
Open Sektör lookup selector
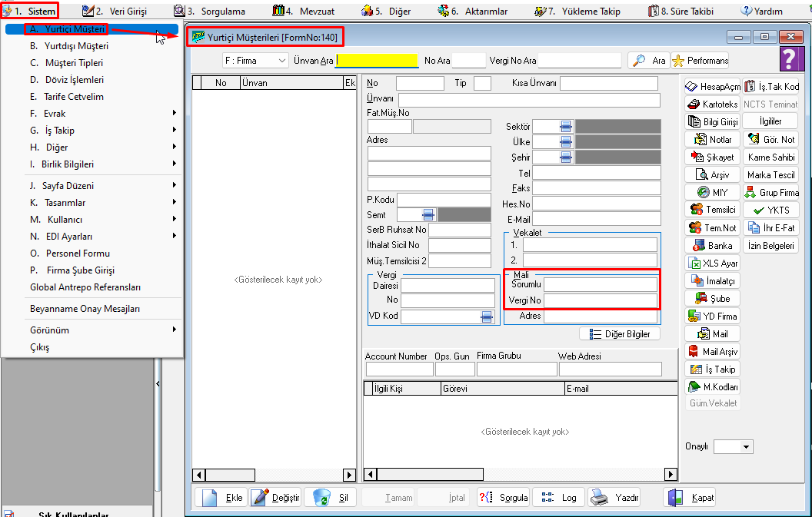pyautogui.click(x=566, y=126)
